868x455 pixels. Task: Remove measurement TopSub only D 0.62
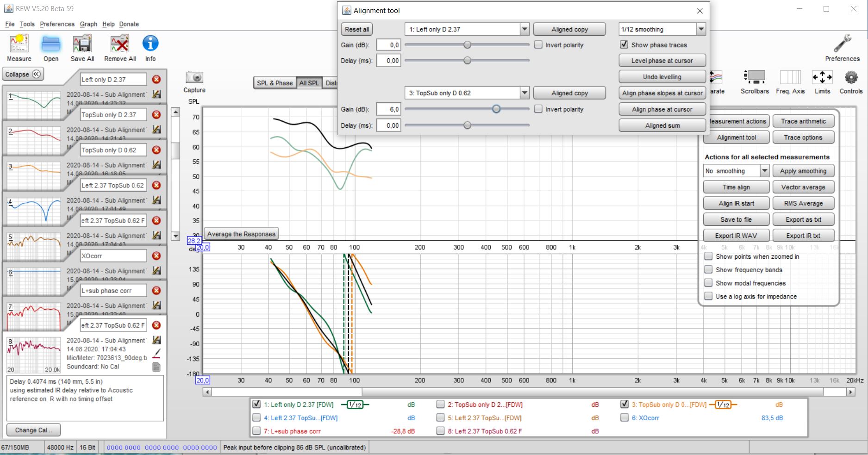pyautogui.click(x=156, y=150)
